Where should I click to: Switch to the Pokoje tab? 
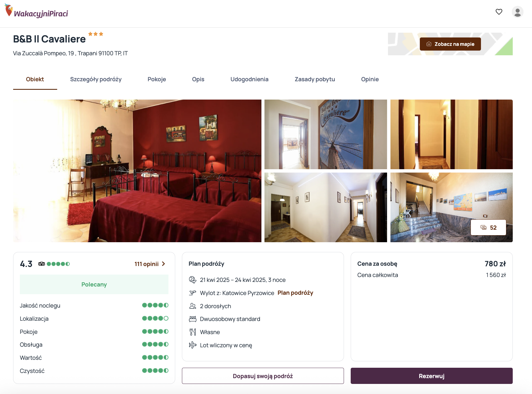click(157, 79)
